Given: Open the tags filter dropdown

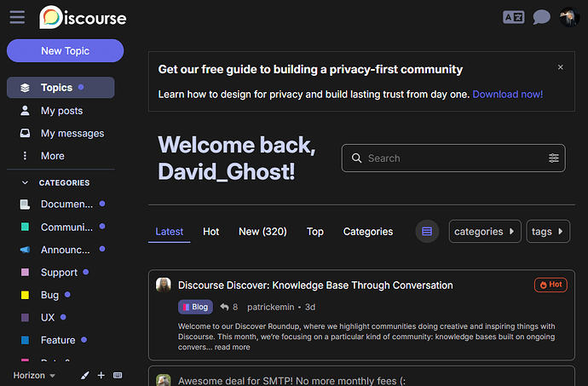Looking at the screenshot, I should (x=548, y=232).
